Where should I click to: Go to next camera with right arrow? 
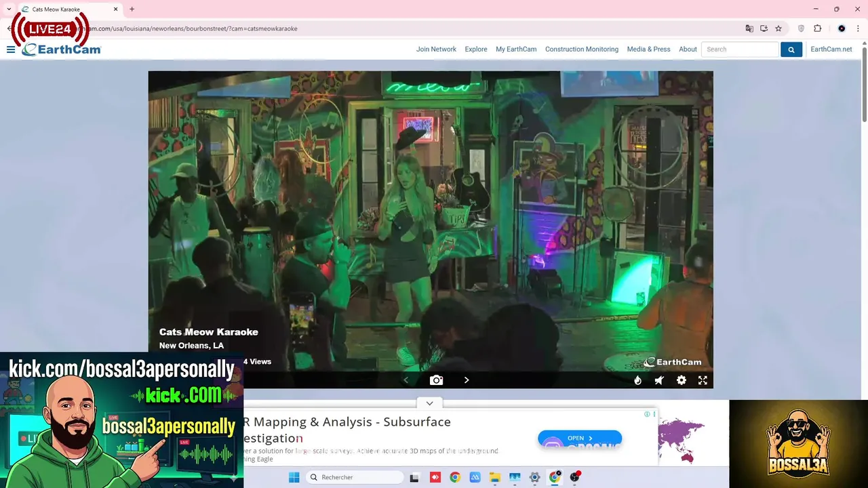467,380
